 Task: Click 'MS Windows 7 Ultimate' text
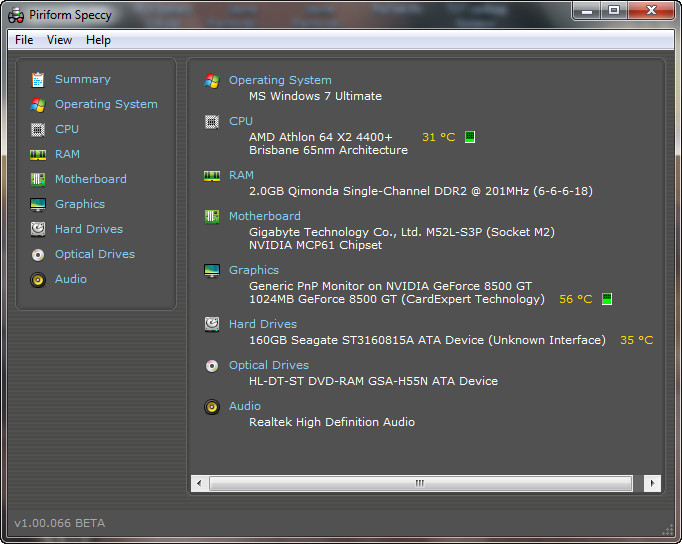[x=315, y=96]
